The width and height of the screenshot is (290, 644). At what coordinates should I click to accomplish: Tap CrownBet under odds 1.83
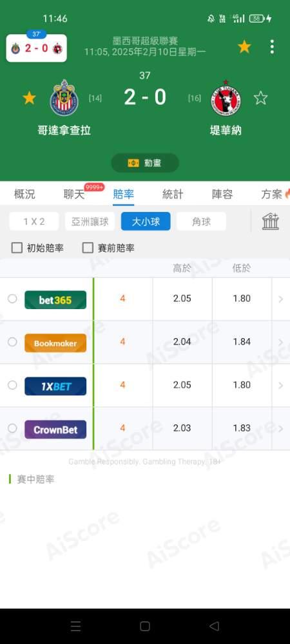[x=242, y=428]
